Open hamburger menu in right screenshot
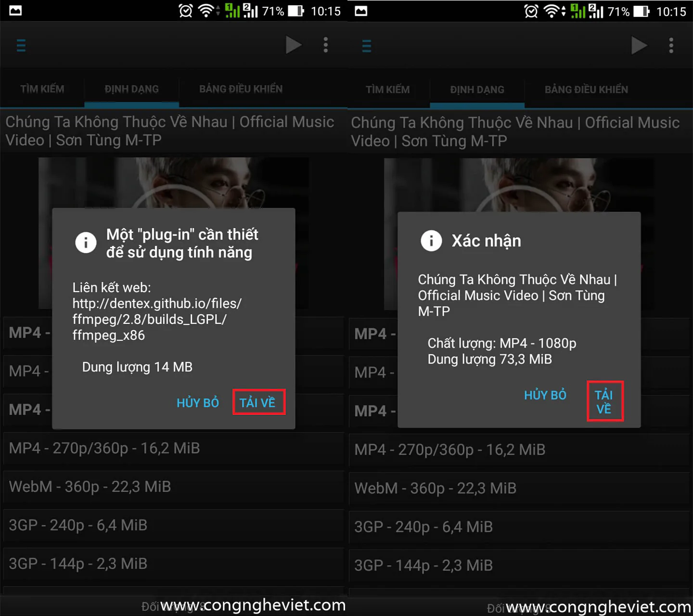This screenshot has width=693, height=616. [367, 46]
